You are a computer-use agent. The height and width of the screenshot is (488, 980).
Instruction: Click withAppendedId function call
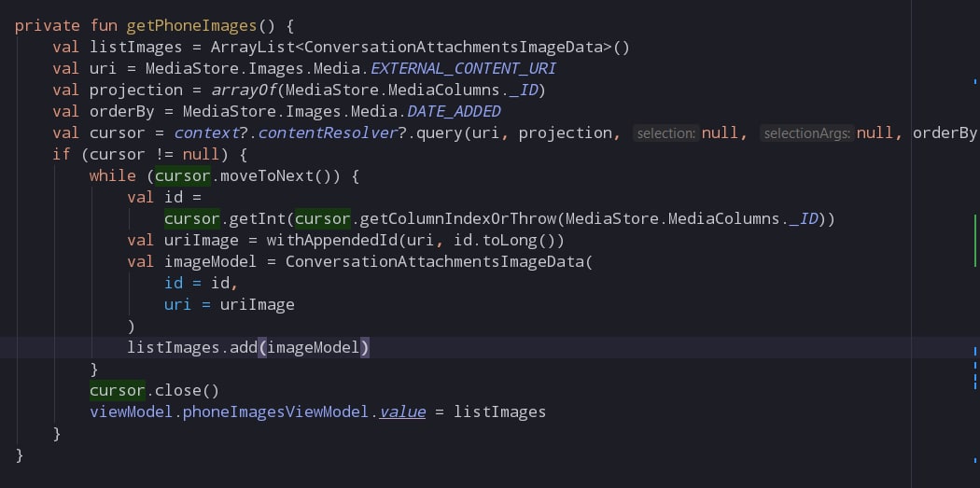[332, 240]
